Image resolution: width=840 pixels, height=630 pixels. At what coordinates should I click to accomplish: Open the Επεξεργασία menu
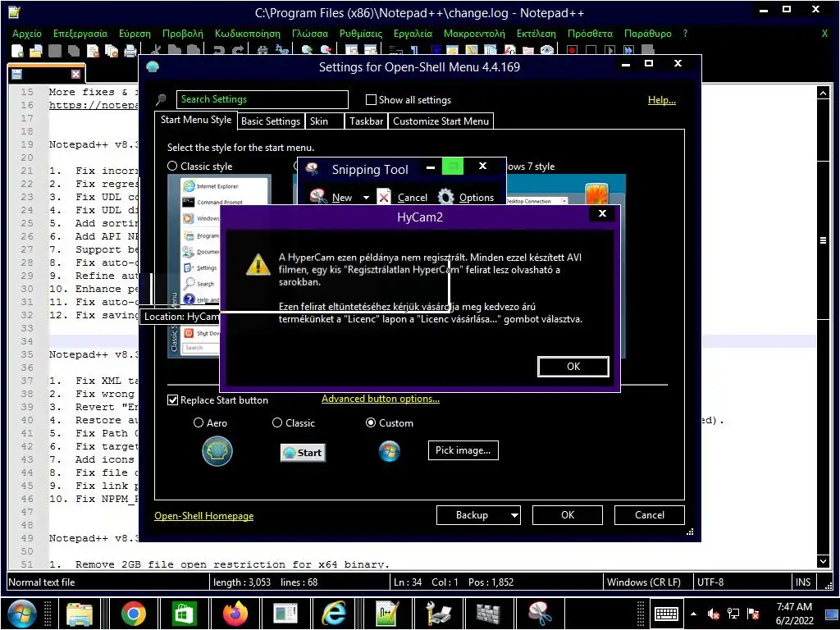tap(80, 33)
